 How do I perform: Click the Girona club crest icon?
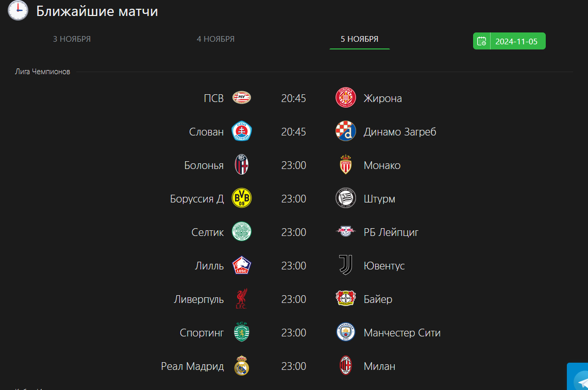coord(345,98)
